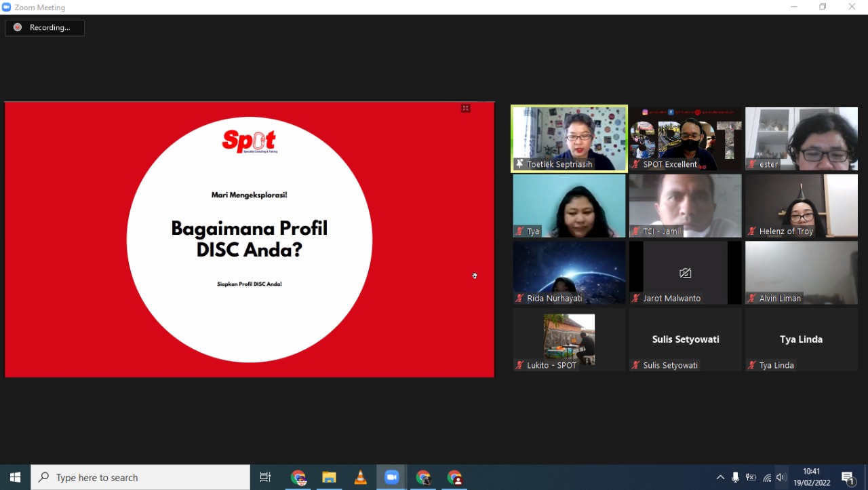Click the Recording indicator

(x=45, y=28)
